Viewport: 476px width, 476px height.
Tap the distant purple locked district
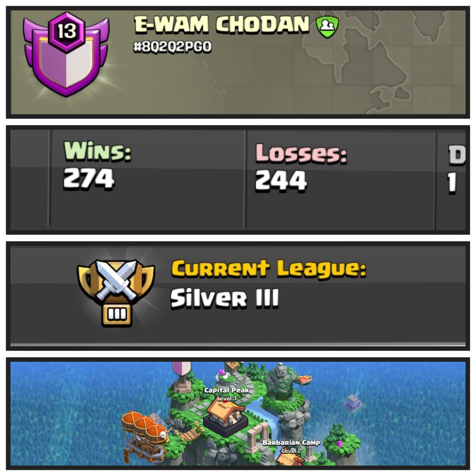click(353, 402)
